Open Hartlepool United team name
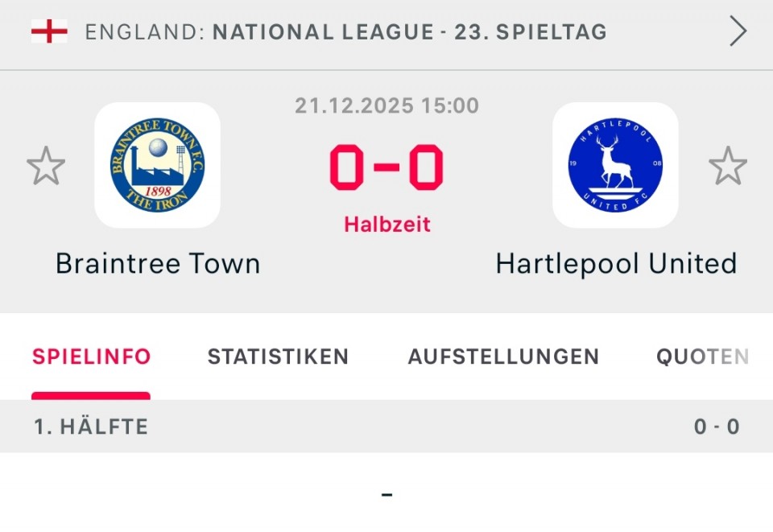 616,264
